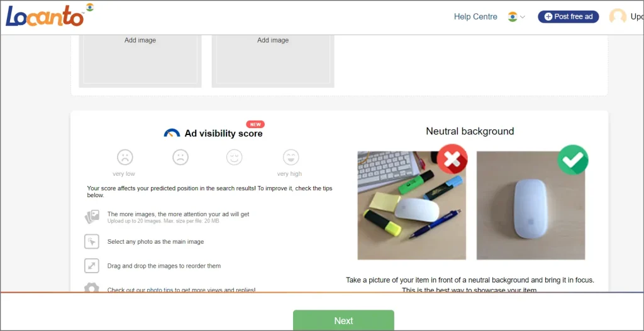Viewport: 644px width, 331px height.
Task: Select the very high laughing face icon
Action: (x=291, y=157)
